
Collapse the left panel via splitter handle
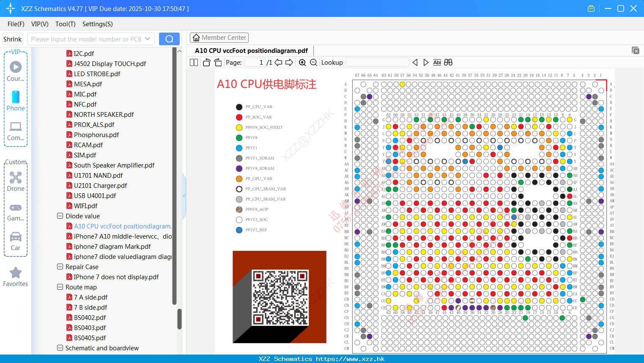point(184,195)
